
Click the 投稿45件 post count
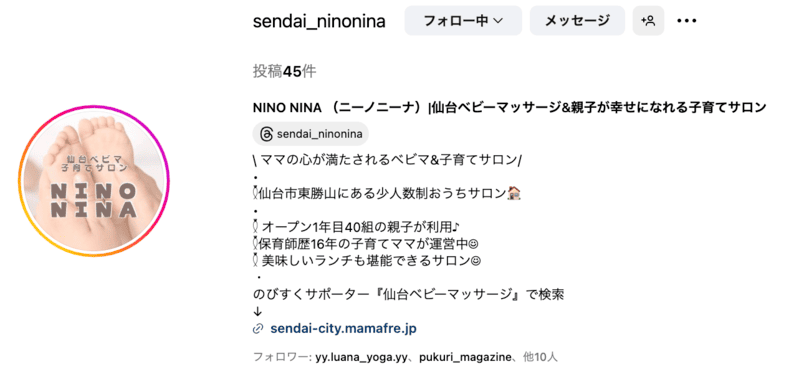point(284,72)
